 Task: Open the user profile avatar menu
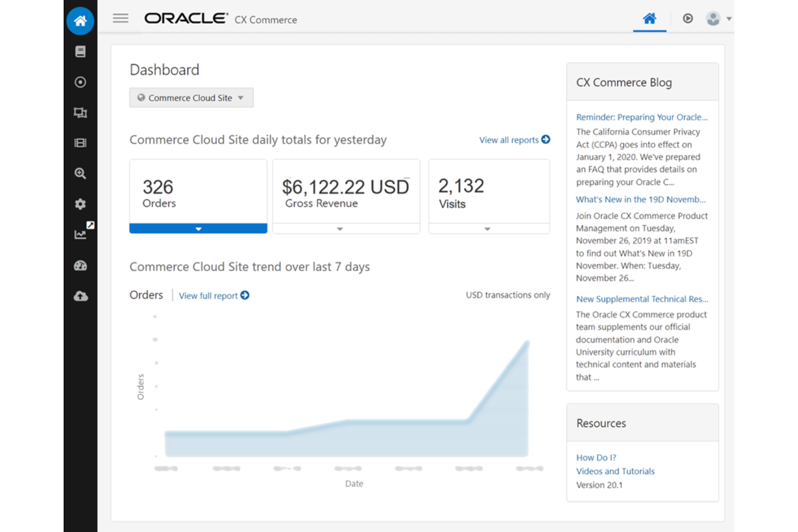(x=718, y=19)
